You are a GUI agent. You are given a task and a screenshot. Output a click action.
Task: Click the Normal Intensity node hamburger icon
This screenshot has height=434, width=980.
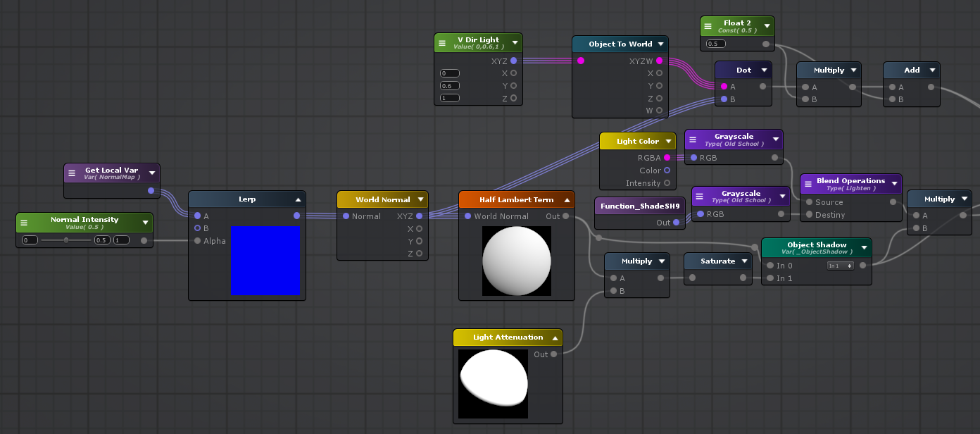24,223
